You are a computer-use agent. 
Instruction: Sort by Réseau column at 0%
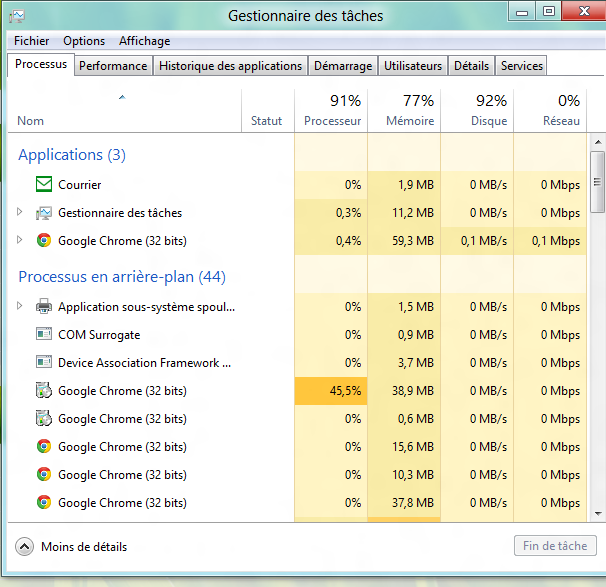(550, 111)
